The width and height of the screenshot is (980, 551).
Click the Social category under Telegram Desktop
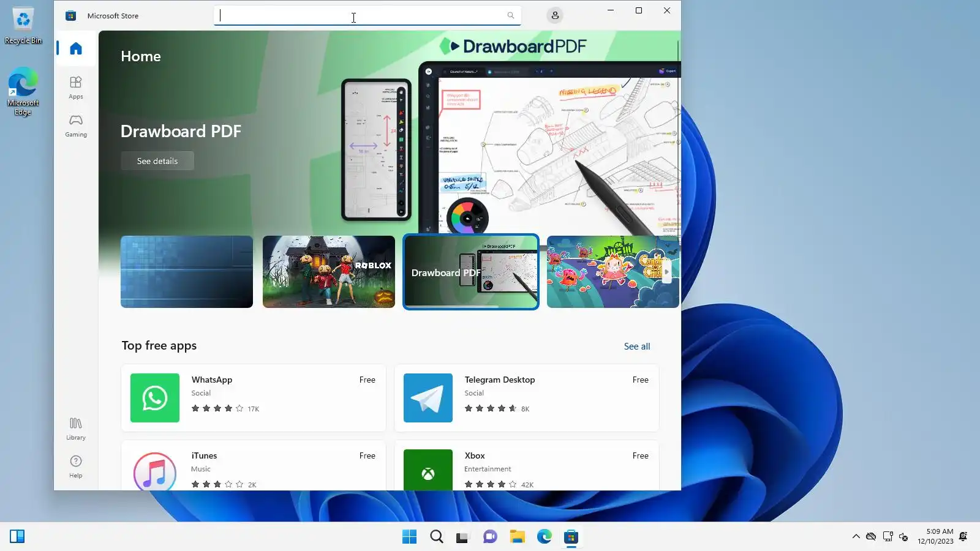474,393
